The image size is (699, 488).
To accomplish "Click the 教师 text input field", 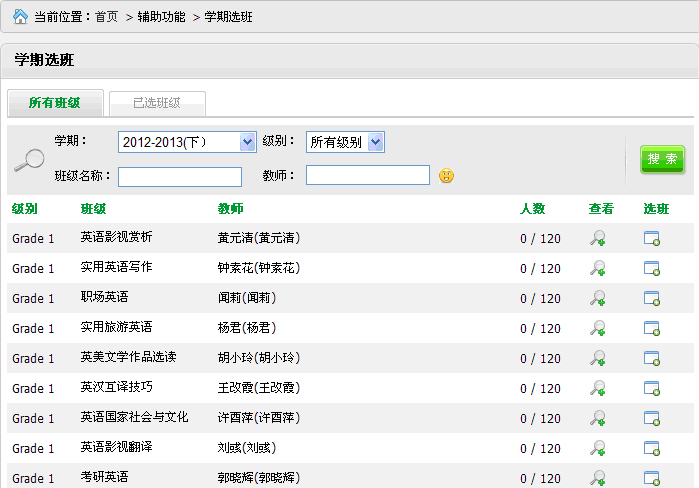I will point(368,176).
